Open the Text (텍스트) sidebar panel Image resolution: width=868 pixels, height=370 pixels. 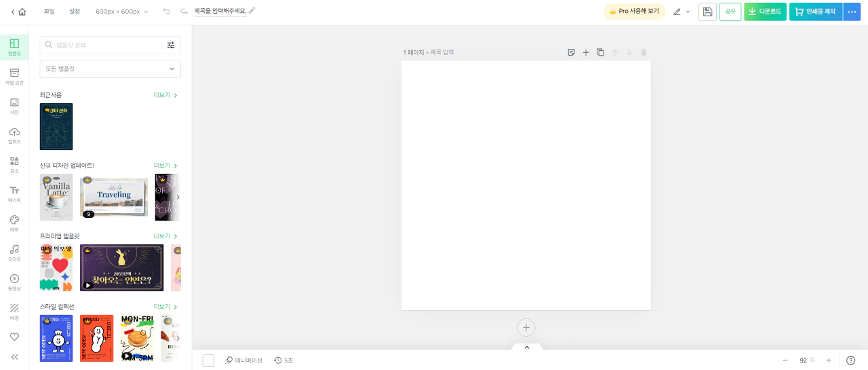(14, 194)
